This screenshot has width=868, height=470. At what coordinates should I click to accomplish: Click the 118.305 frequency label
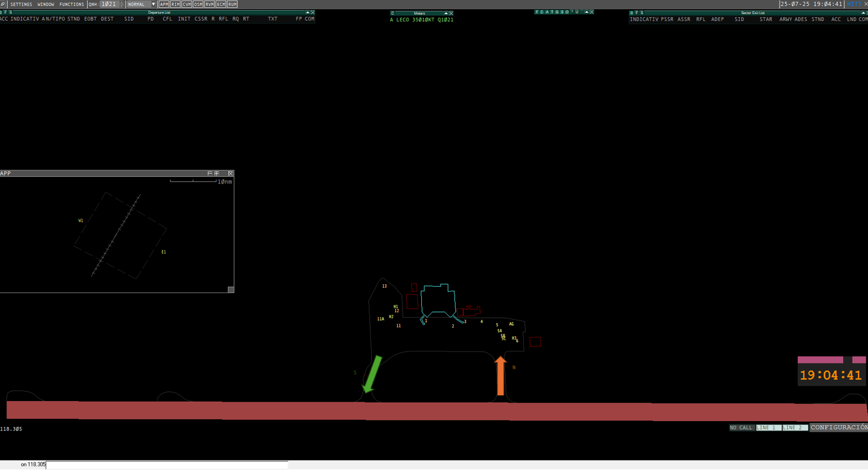click(x=11, y=429)
